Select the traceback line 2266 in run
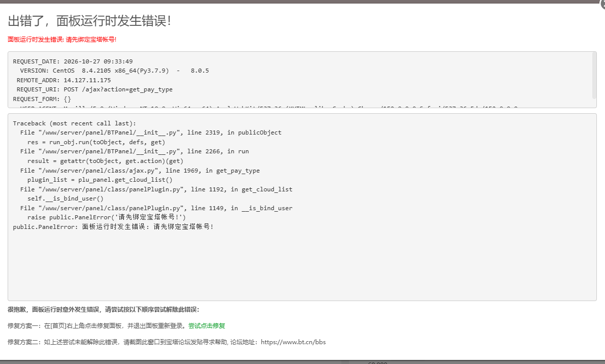 point(135,151)
